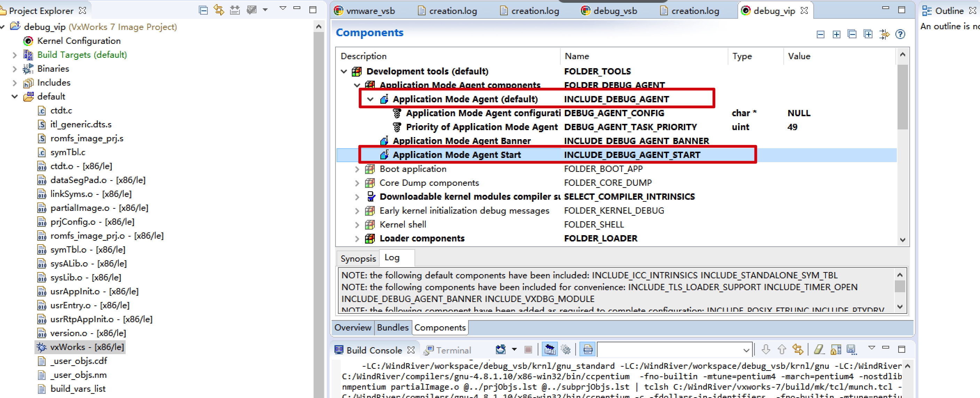Expand Build Targets (default) node
980x398 pixels.
[x=15, y=56]
